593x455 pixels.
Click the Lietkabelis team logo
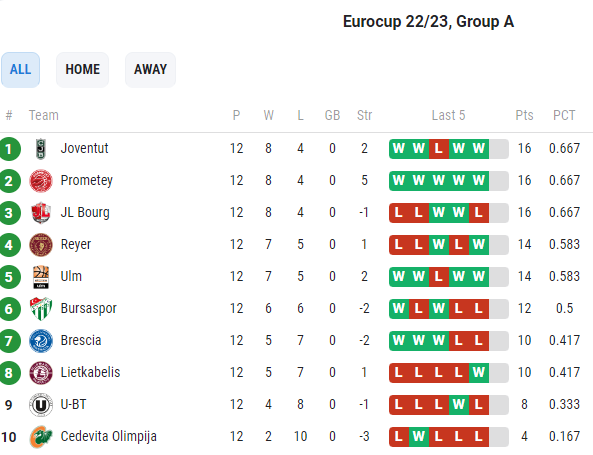(41, 373)
